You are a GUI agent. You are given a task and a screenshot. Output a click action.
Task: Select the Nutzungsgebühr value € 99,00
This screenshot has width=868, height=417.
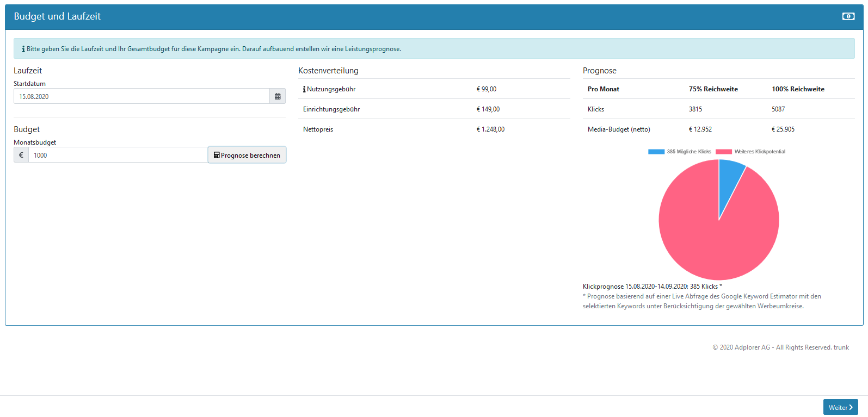pyautogui.click(x=487, y=89)
